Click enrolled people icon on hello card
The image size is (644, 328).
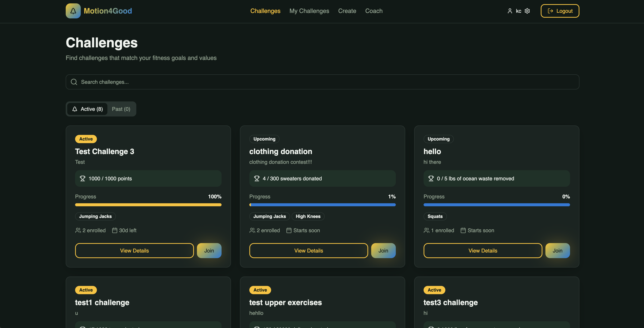tap(427, 230)
